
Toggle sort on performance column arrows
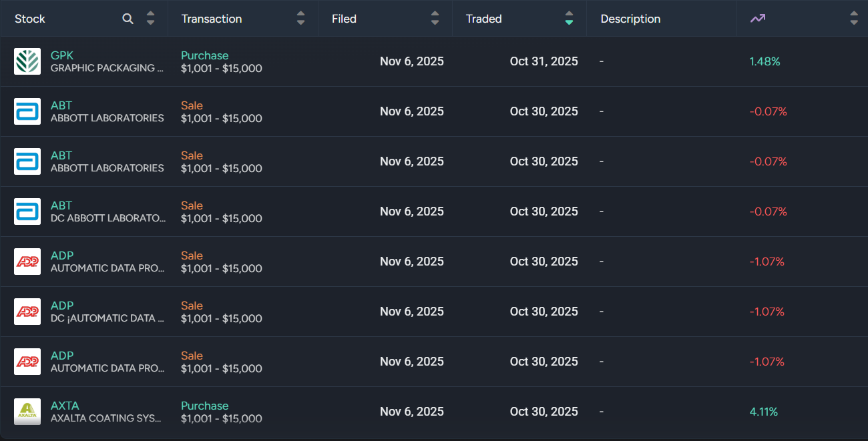tap(854, 19)
